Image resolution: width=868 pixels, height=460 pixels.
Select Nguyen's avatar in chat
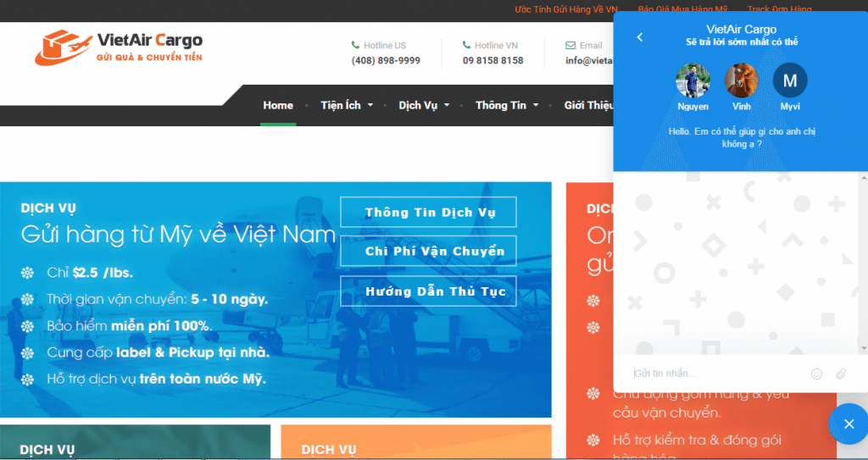(693, 81)
